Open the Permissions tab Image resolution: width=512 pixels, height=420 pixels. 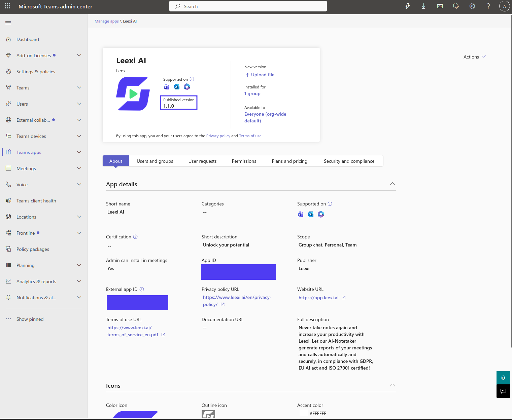click(x=244, y=161)
